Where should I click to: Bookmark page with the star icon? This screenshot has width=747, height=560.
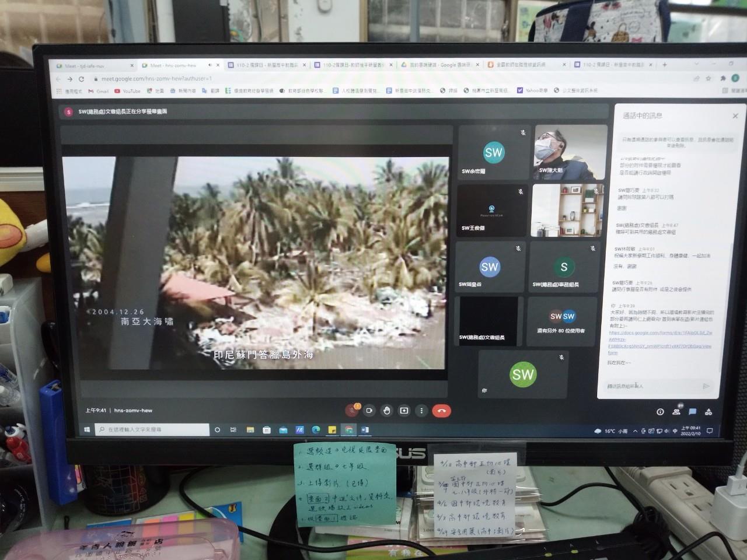(x=708, y=78)
